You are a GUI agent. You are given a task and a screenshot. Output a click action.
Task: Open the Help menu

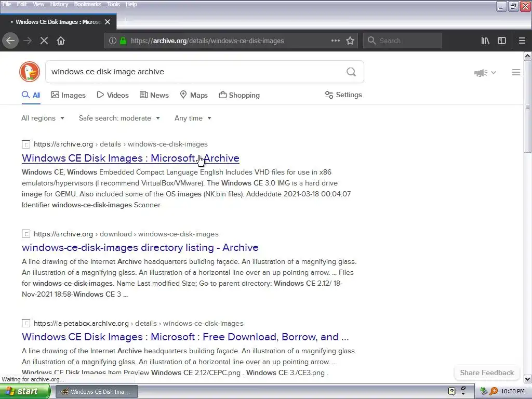tap(131, 4)
